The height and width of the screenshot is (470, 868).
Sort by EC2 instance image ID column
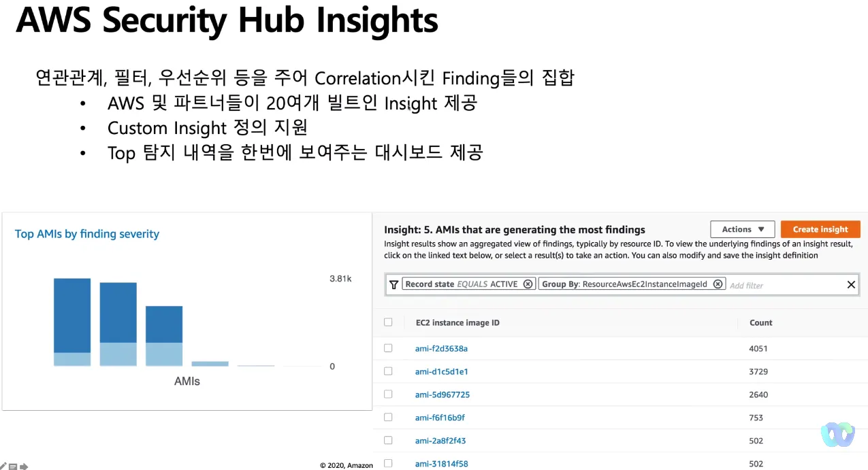click(x=457, y=322)
